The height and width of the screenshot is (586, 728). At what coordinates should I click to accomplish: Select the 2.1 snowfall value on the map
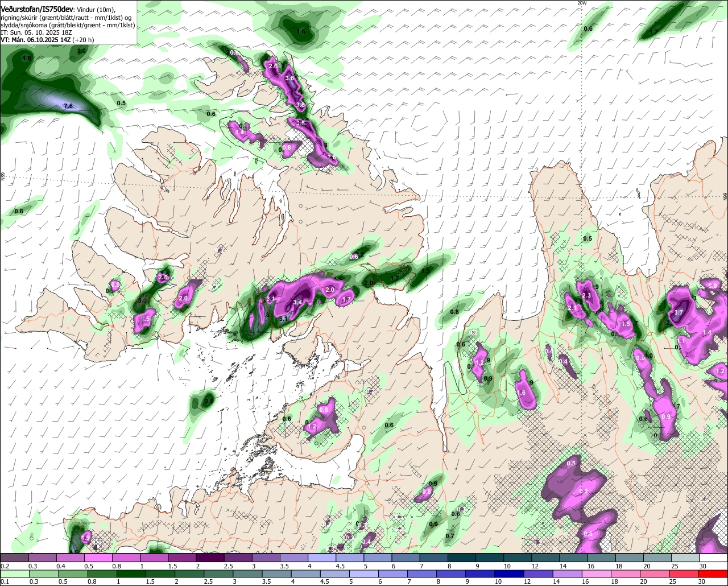coord(572,308)
